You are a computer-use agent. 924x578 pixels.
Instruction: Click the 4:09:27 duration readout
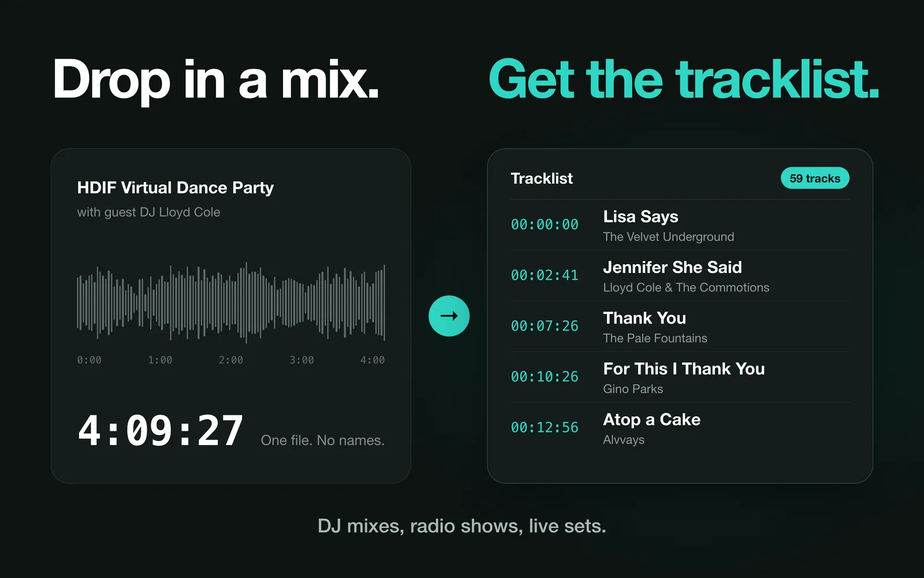pyautogui.click(x=161, y=431)
